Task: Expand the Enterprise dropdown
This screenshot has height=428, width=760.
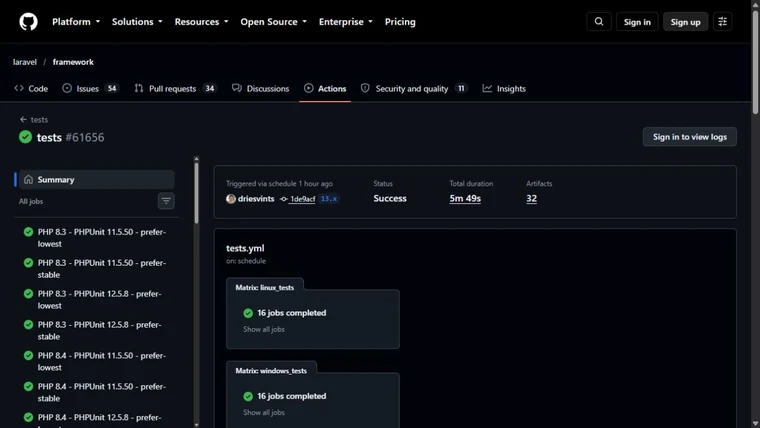Action: click(x=346, y=22)
